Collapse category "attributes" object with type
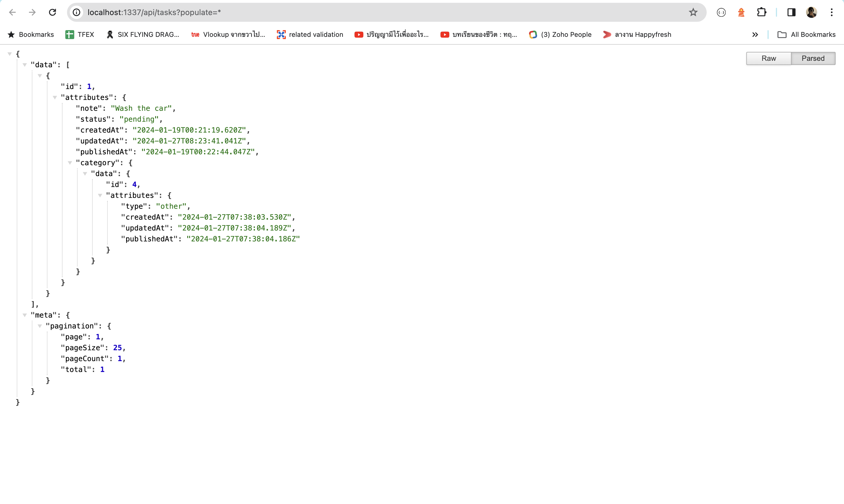844x504 pixels. pyautogui.click(x=100, y=195)
